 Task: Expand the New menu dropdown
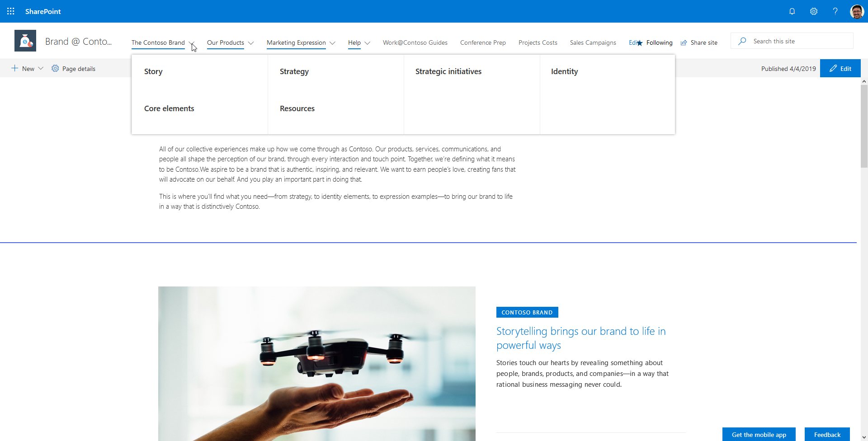[41, 68]
